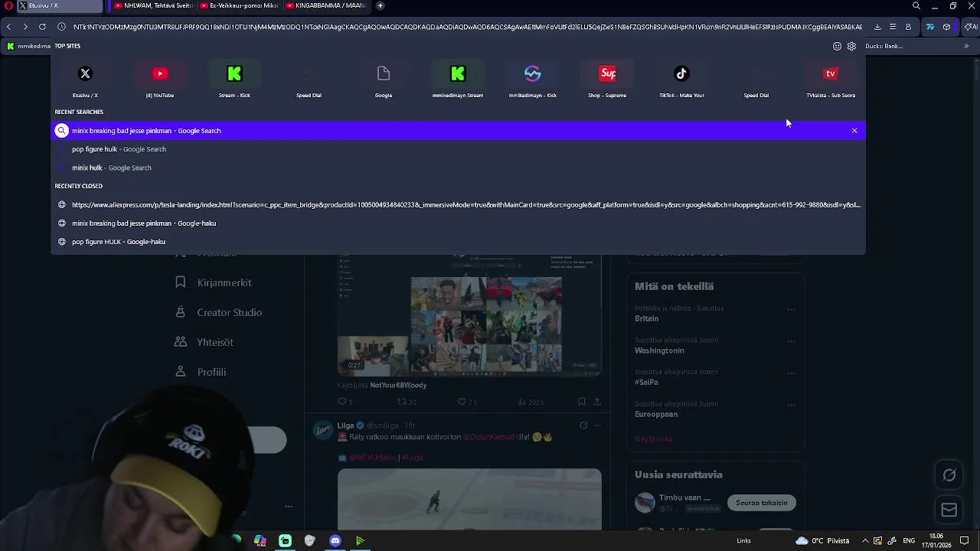Open Yhteisöt in X sidebar
The width and height of the screenshot is (980, 551).
coord(204,342)
